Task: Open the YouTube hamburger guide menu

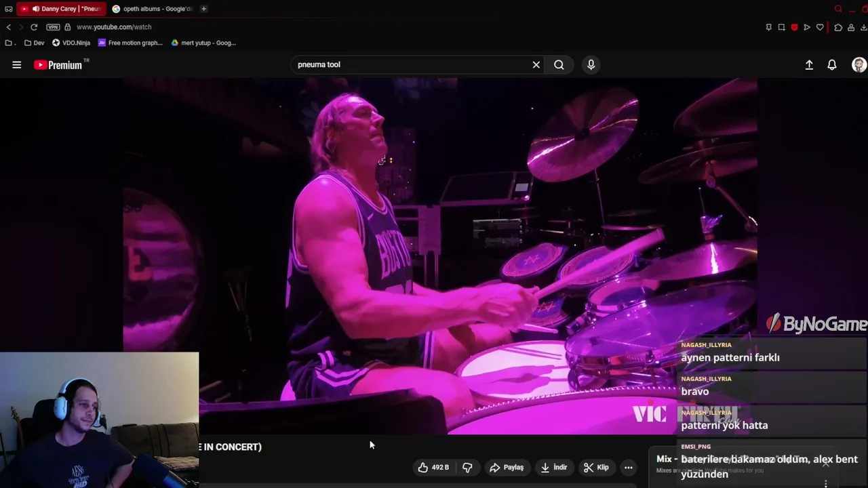Action: point(17,65)
